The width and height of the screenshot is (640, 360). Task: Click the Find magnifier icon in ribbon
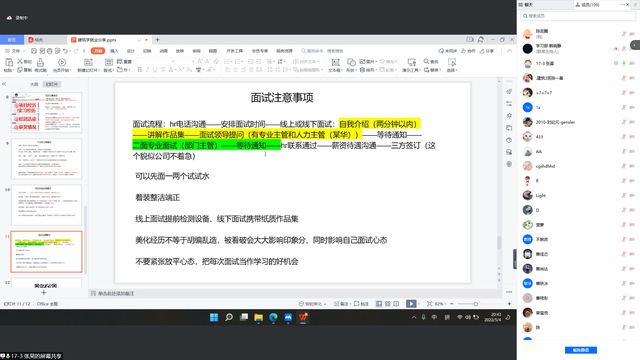click(x=426, y=61)
